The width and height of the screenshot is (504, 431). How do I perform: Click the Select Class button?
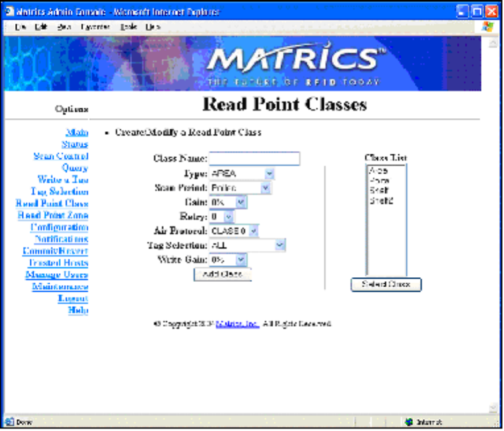tap(386, 285)
